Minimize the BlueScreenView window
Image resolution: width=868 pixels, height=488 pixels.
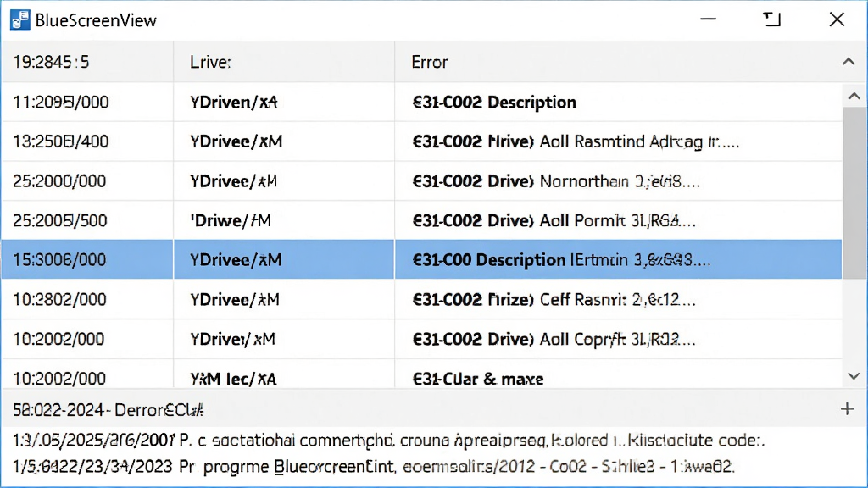pyautogui.click(x=708, y=19)
